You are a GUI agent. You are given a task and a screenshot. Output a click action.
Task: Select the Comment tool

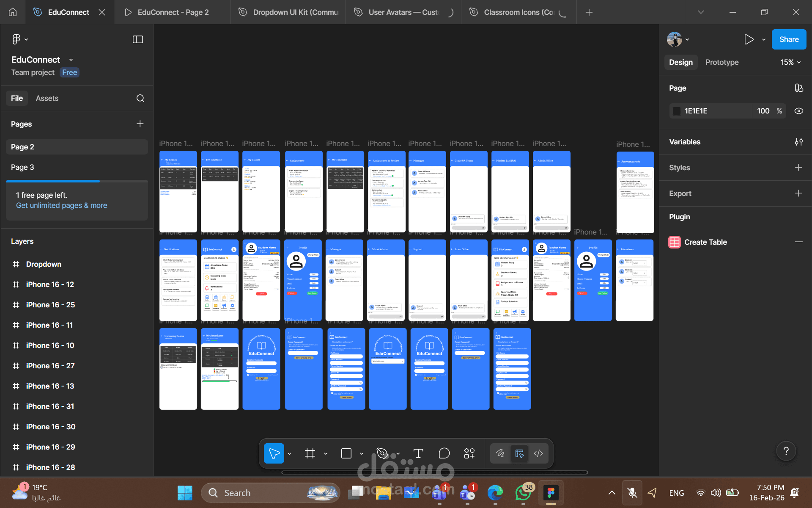point(444,453)
